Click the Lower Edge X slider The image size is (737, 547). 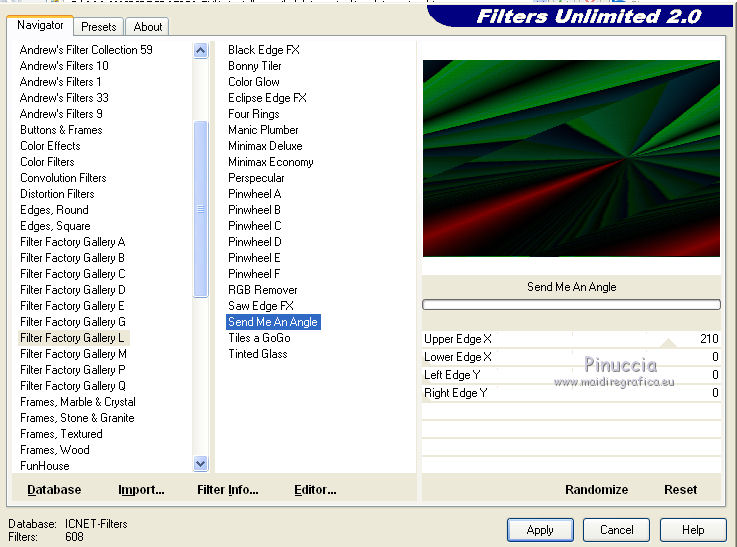(x=571, y=357)
